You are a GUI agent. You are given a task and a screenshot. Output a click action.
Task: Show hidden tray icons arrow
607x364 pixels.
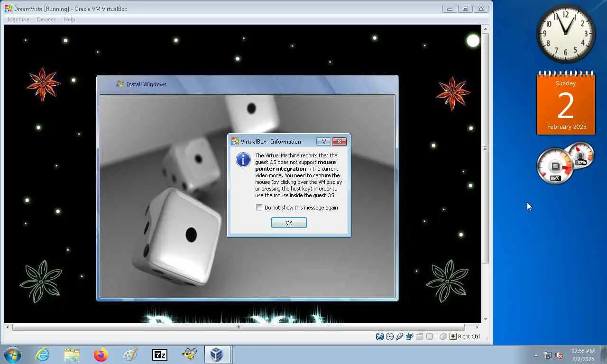coord(536,355)
